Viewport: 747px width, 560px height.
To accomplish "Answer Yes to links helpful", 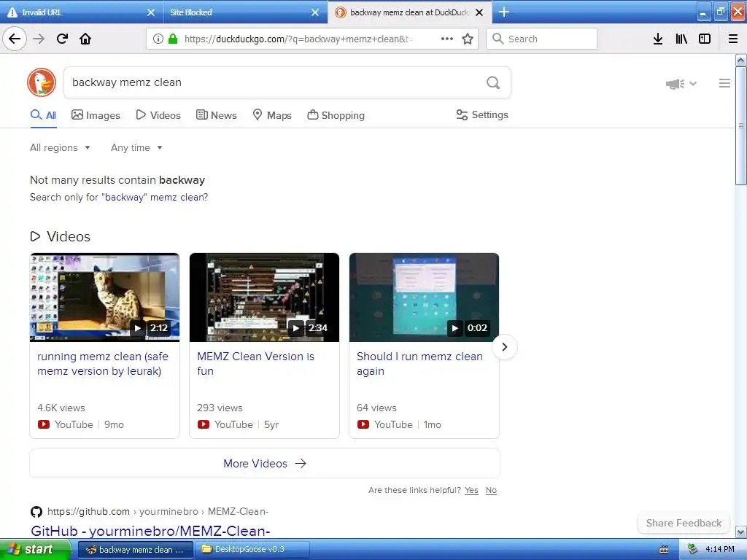I will (471, 490).
